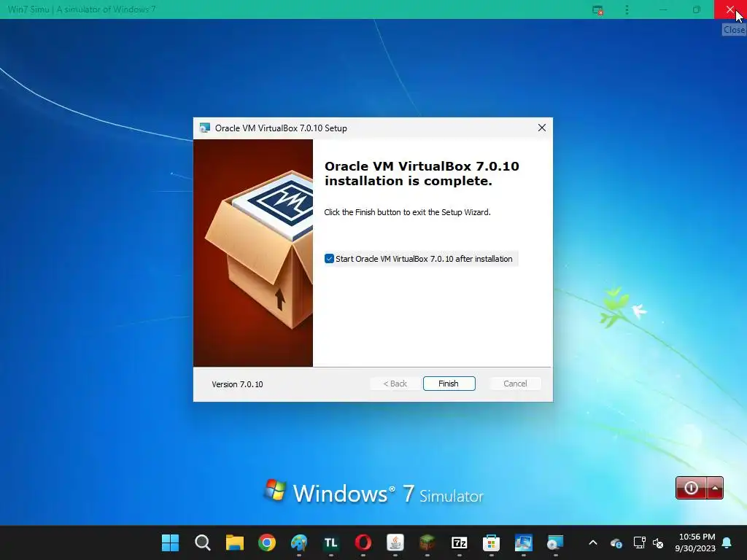
Task: Minimize the Win7 Simu window
Action: pos(663,9)
